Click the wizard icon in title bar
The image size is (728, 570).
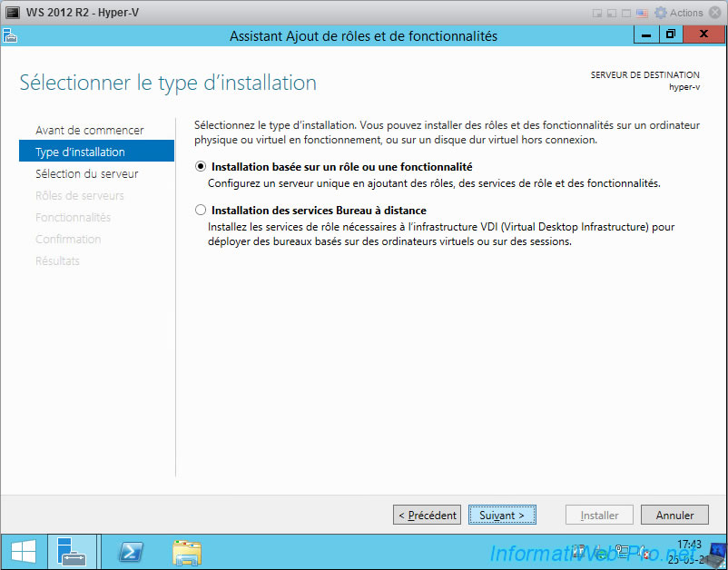(10, 35)
